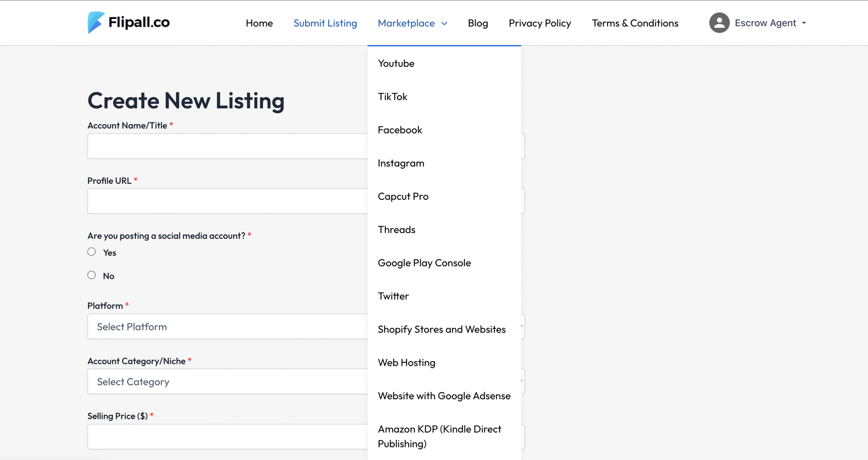Open Amazon KDP Kindle Direct Publishing
The width and height of the screenshot is (868, 460).
coord(444,436)
